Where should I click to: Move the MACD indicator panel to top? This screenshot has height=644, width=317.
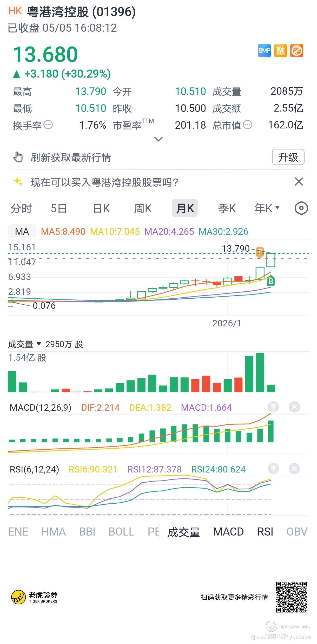tap(273, 407)
